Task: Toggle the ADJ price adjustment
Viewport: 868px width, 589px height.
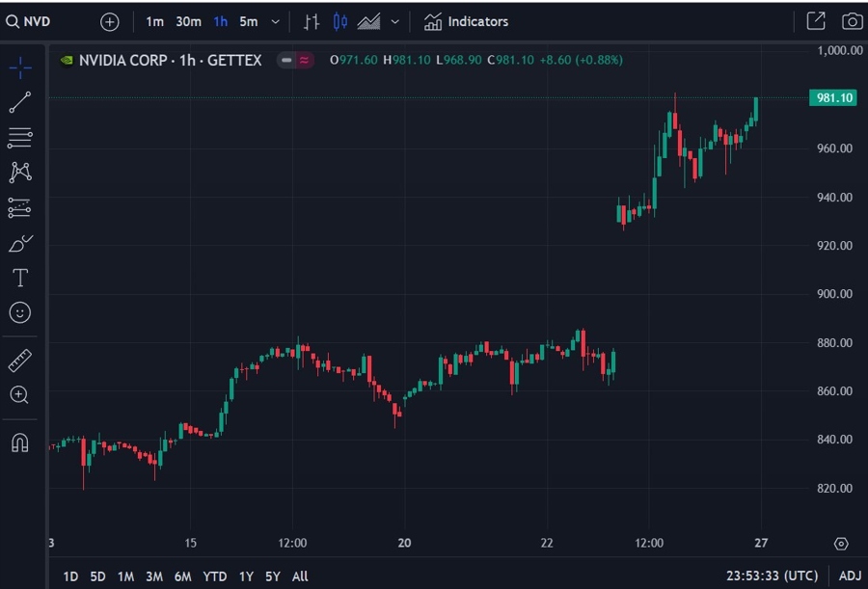Action: (850, 576)
